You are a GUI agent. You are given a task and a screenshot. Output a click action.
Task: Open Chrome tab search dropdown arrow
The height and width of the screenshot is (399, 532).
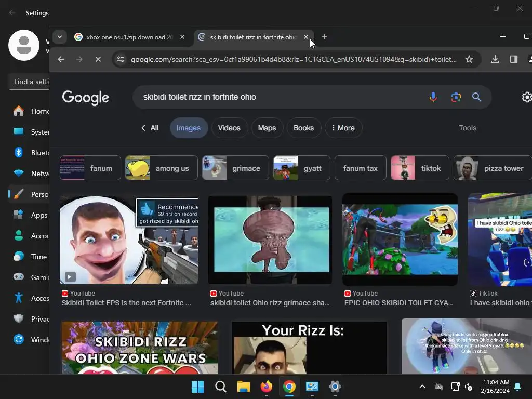tap(60, 37)
